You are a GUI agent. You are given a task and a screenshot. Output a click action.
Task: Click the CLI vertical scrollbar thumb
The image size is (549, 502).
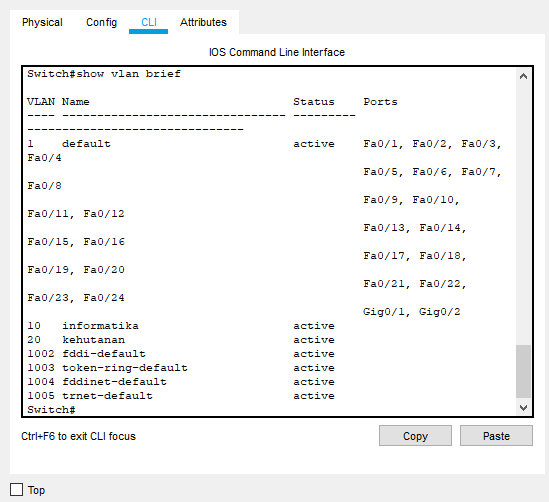(x=523, y=371)
